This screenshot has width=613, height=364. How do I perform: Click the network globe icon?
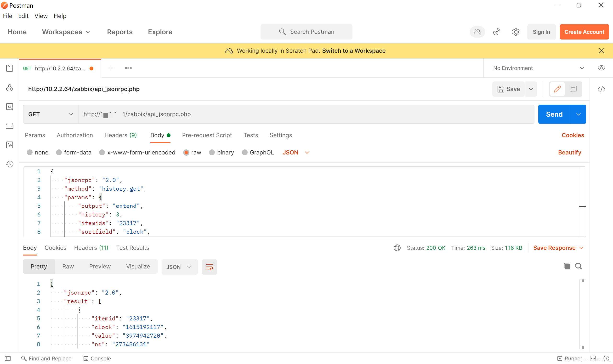click(x=397, y=248)
